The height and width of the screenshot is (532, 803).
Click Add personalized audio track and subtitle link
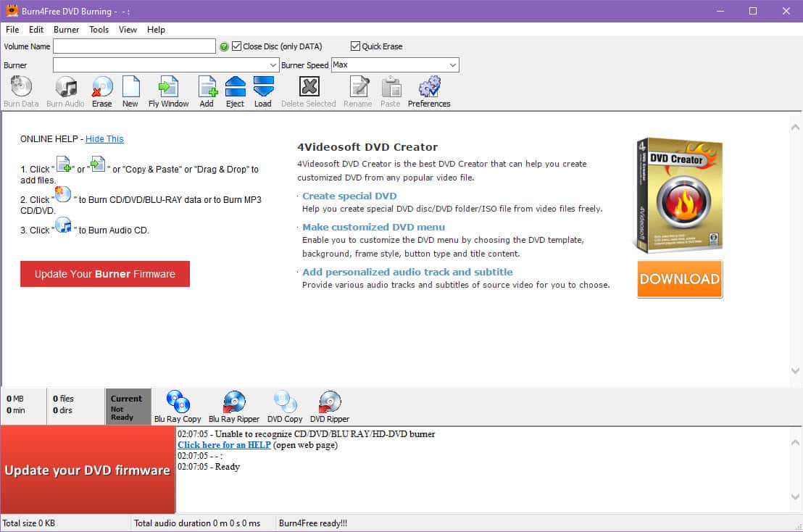[x=407, y=273]
